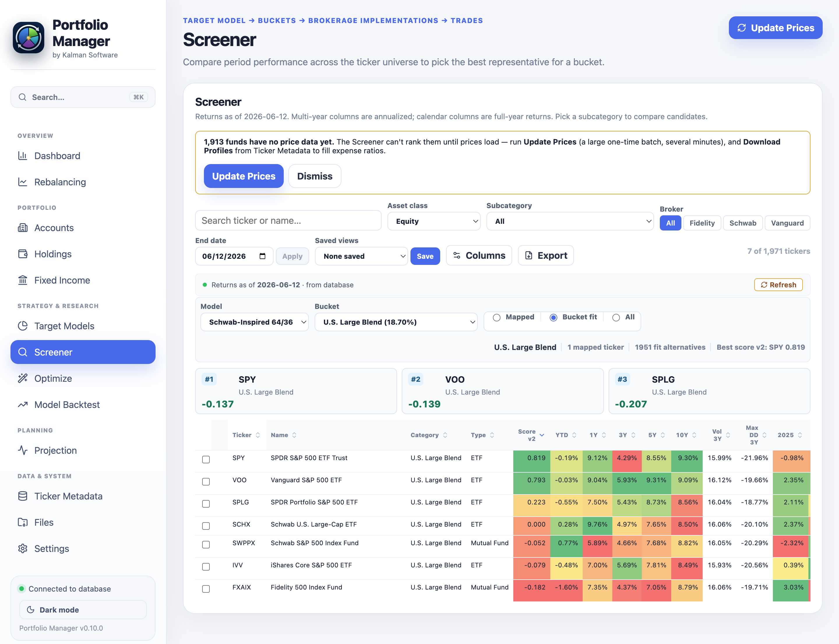Go to Target Models in sidebar
The width and height of the screenshot is (839, 644).
(83, 326)
